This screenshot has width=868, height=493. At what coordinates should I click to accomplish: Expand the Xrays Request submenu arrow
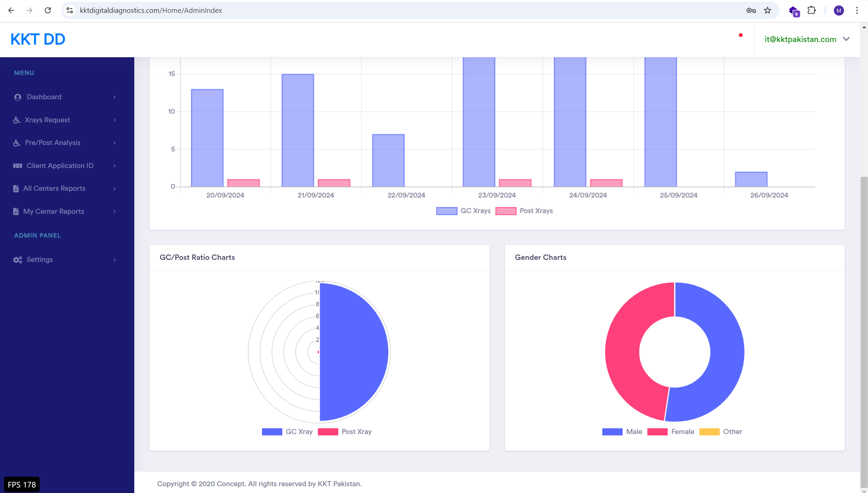pos(115,120)
